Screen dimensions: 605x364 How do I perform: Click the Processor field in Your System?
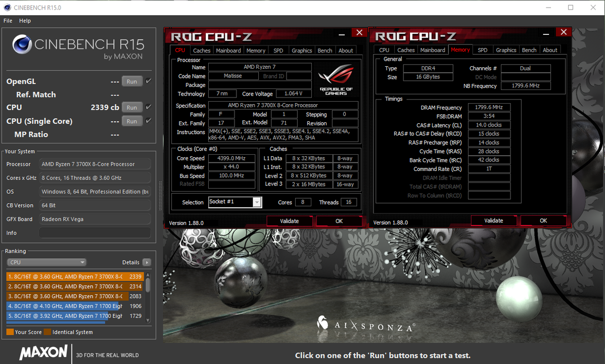point(95,164)
